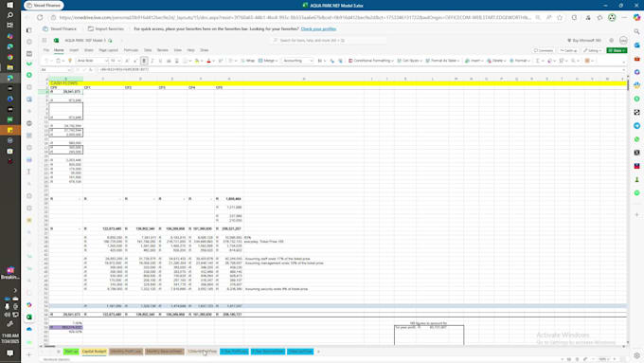Switch to the Insert ribbon tab
Viewport: 644px width, 363px height.
pyautogui.click(x=74, y=50)
